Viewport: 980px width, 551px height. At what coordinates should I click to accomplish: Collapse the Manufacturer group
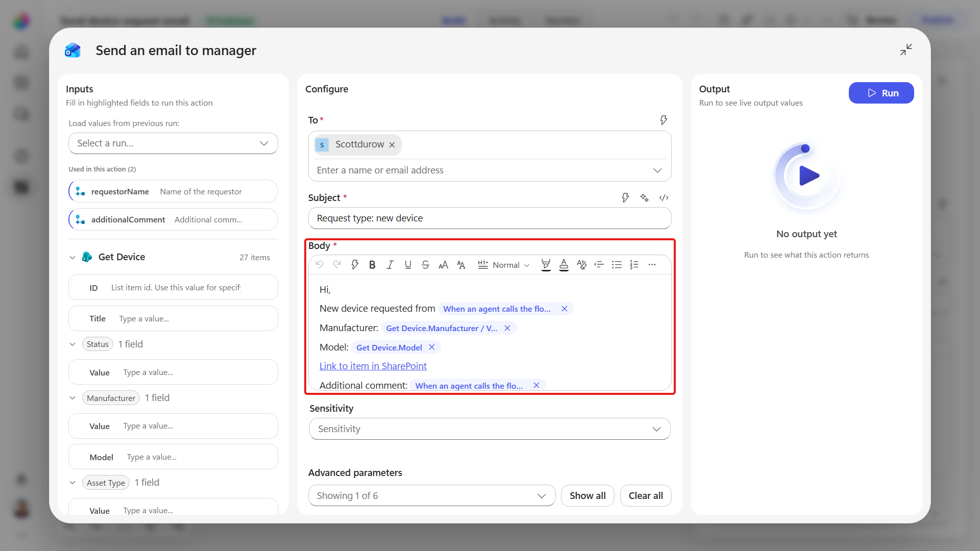click(72, 398)
